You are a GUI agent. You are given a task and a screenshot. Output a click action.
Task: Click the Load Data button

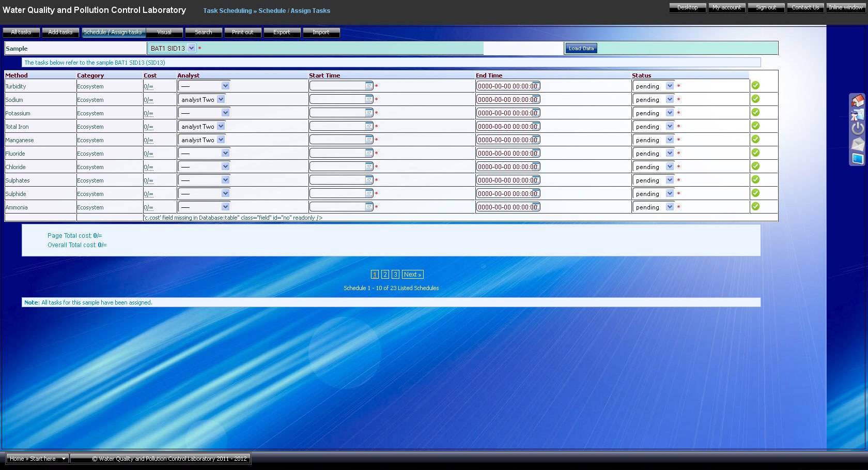coord(581,48)
